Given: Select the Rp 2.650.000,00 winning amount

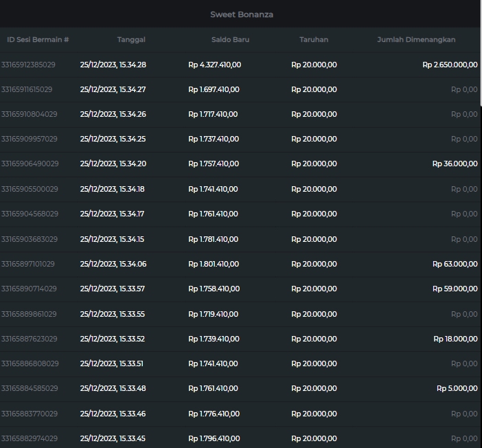Looking at the screenshot, I should click(x=450, y=65).
